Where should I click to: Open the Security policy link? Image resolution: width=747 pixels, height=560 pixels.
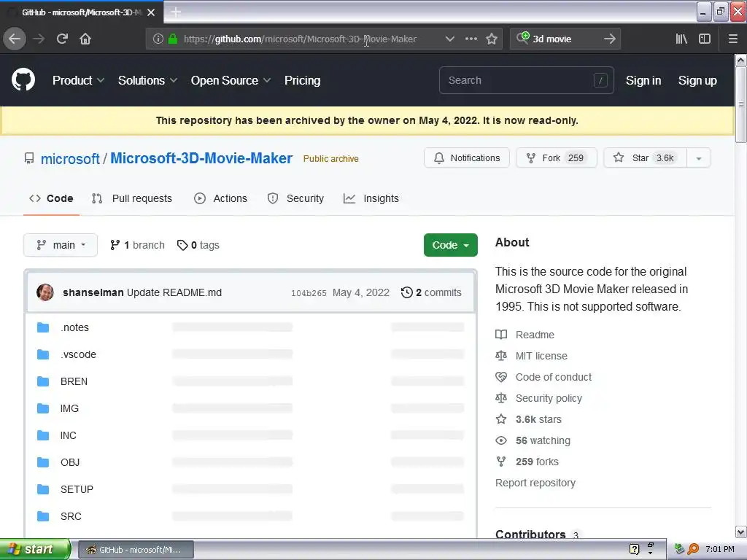[x=539, y=398]
